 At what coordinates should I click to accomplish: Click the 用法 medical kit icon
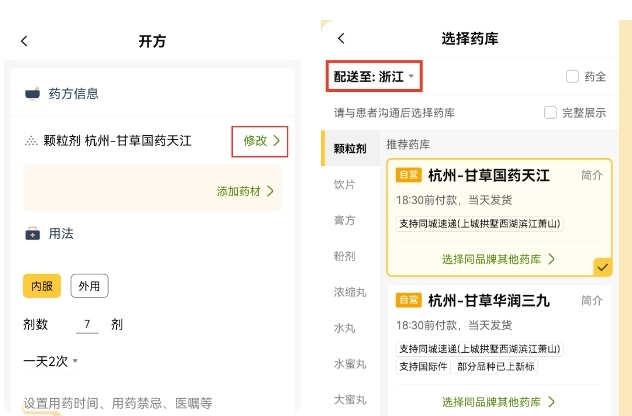click(33, 233)
